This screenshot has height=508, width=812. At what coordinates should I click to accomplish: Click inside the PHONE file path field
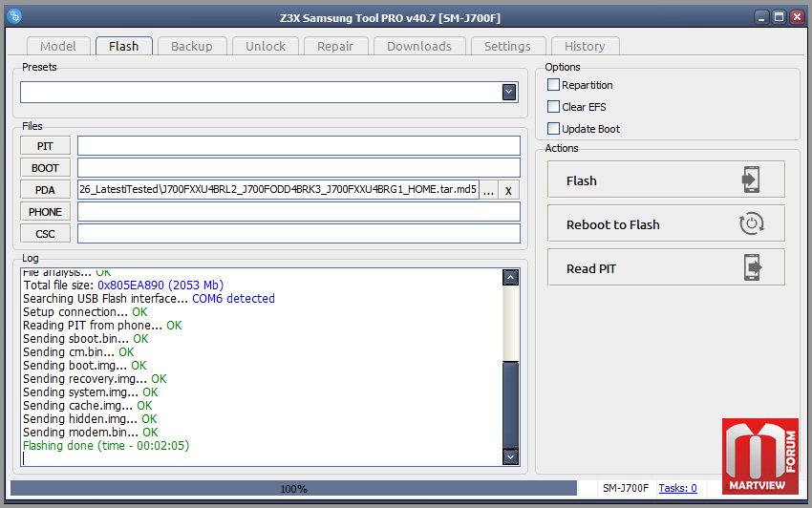pyautogui.click(x=299, y=212)
